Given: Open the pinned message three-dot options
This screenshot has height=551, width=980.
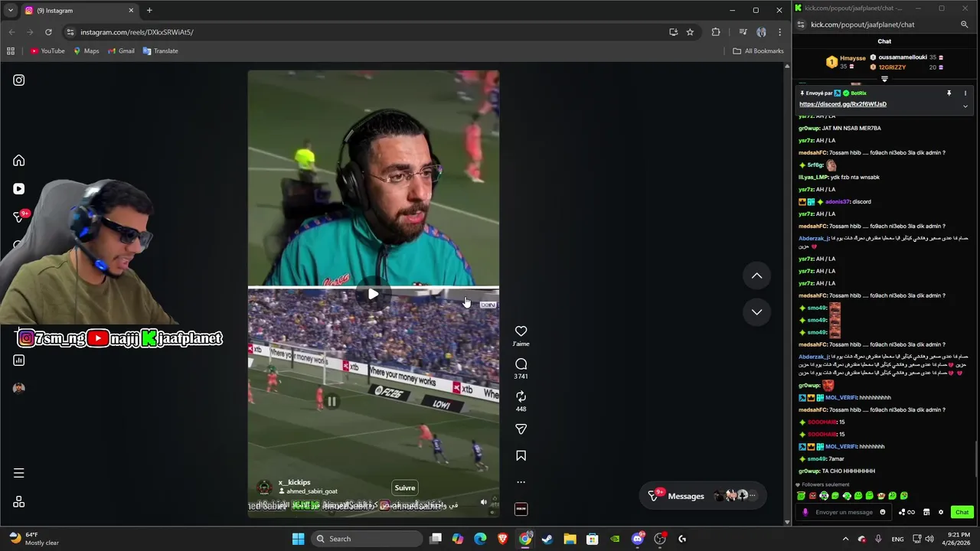Looking at the screenshot, I should (965, 93).
